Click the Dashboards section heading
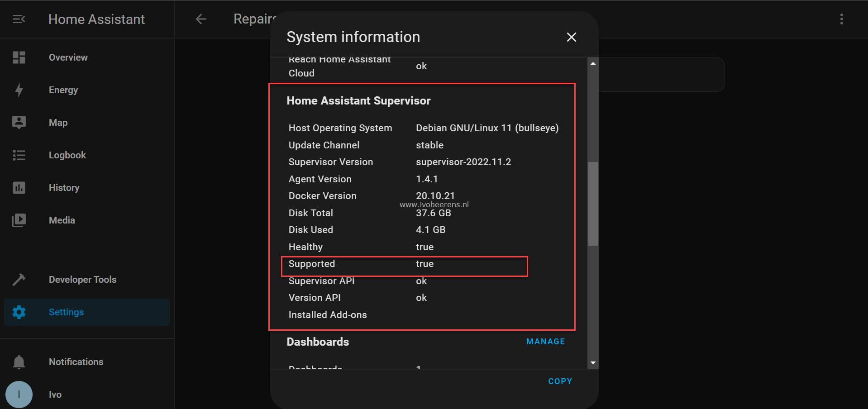868x409 pixels. click(318, 342)
